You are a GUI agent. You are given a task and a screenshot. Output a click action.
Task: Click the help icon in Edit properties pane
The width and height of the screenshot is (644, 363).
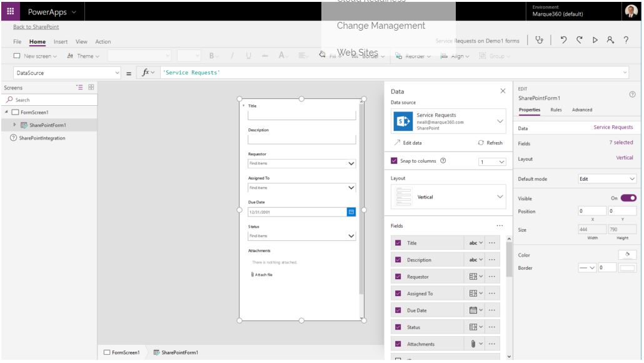click(x=632, y=94)
